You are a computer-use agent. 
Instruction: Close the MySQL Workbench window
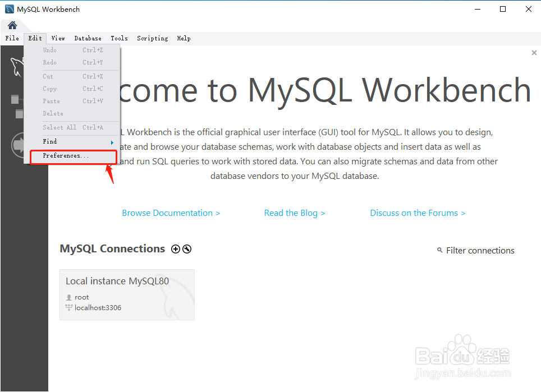point(528,10)
